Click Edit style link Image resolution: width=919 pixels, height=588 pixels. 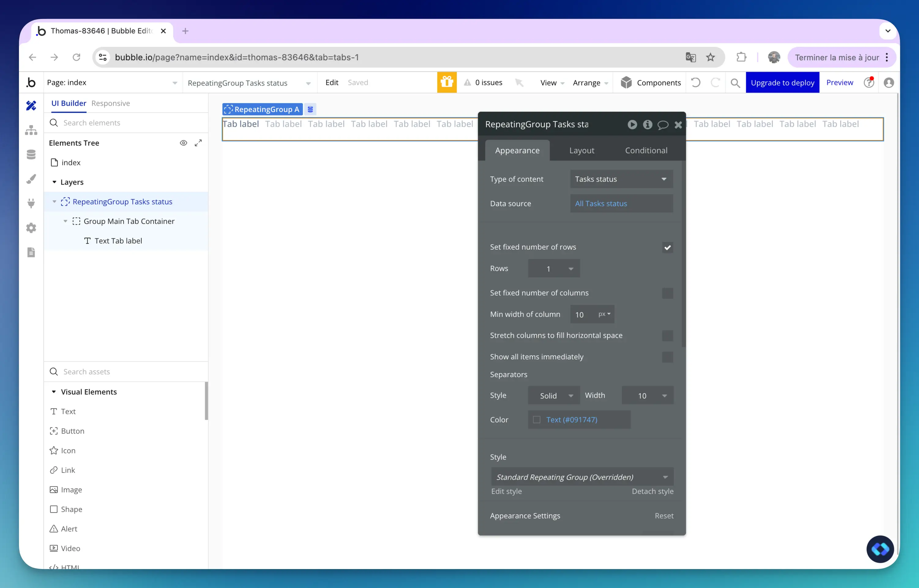pyautogui.click(x=506, y=491)
